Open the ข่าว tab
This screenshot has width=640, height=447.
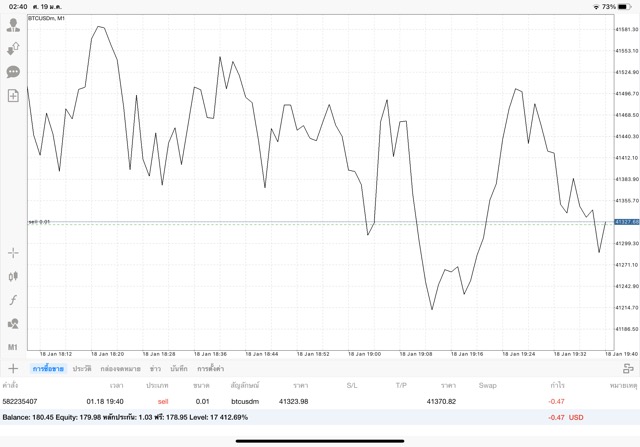155,369
